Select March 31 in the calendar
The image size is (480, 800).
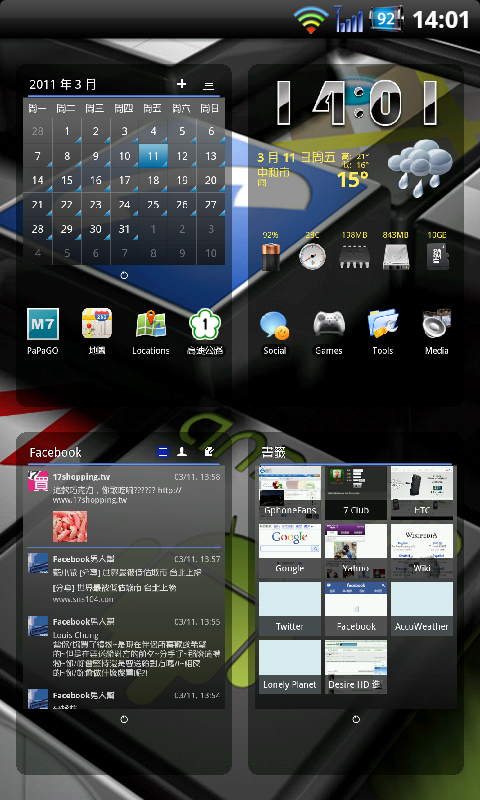(x=124, y=229)
